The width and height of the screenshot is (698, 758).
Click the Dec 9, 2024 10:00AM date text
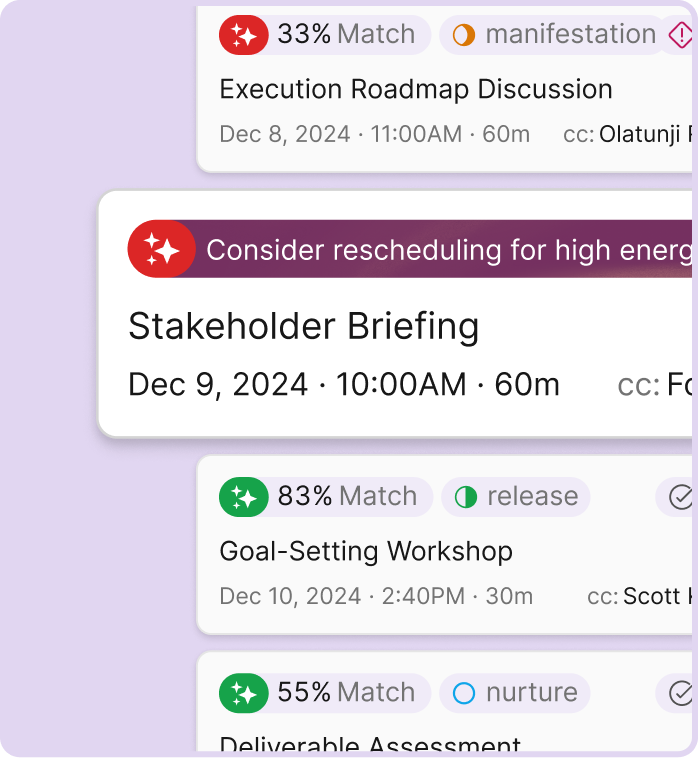click(x=344, y=385)
